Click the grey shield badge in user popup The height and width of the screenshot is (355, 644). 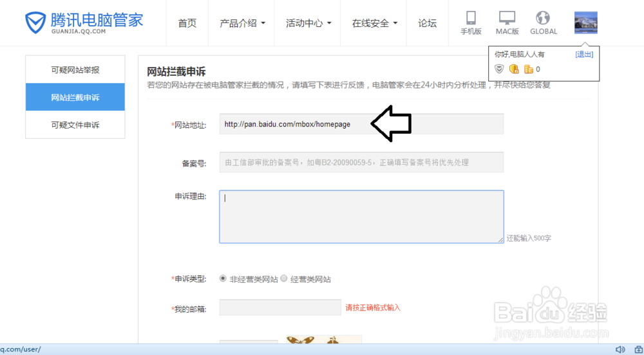pyautogui.click(x=499, y=69)
